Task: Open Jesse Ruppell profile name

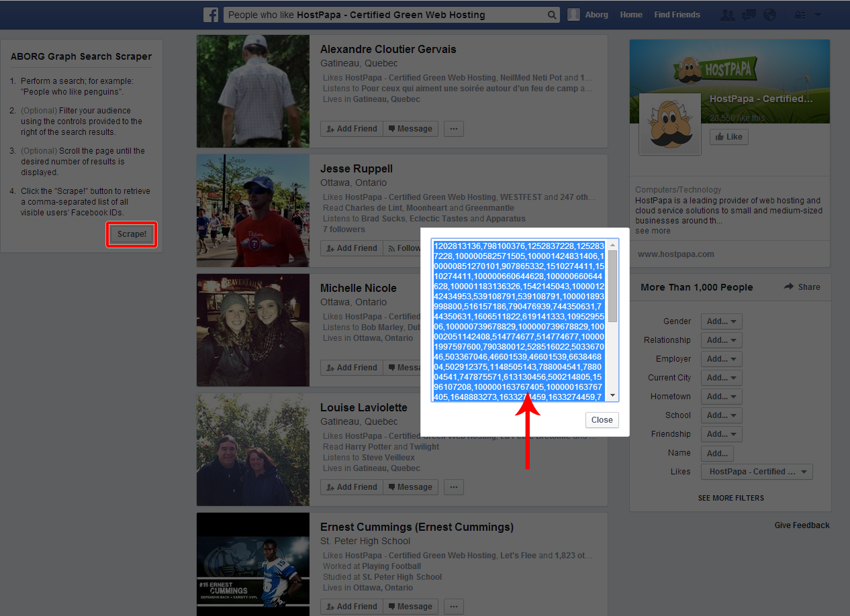Action: point(357,169)
